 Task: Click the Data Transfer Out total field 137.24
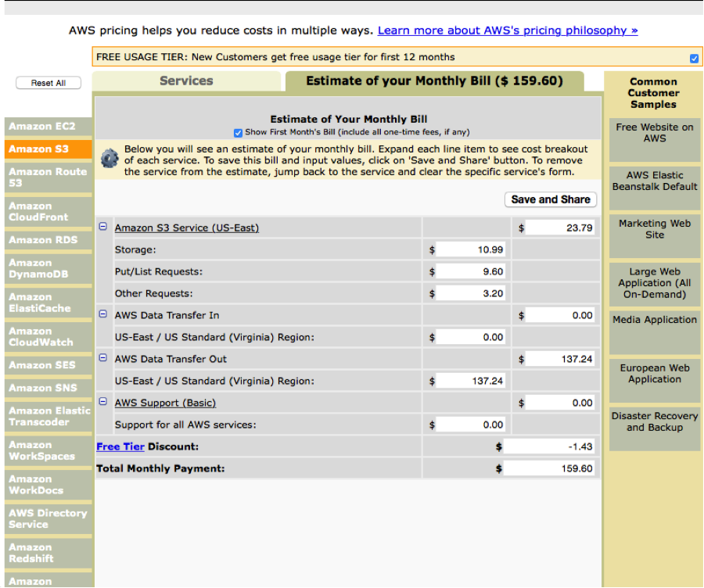[x=560, y=359]
